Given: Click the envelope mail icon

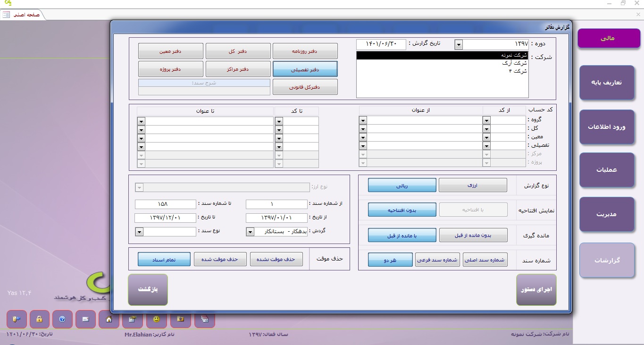Looking at the screenshot, I should click(x=85, y=319).
